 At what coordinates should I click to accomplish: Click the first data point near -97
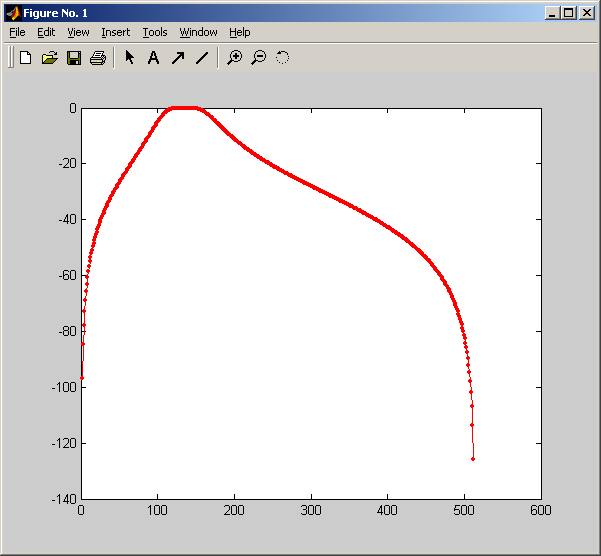pos(82,378)
